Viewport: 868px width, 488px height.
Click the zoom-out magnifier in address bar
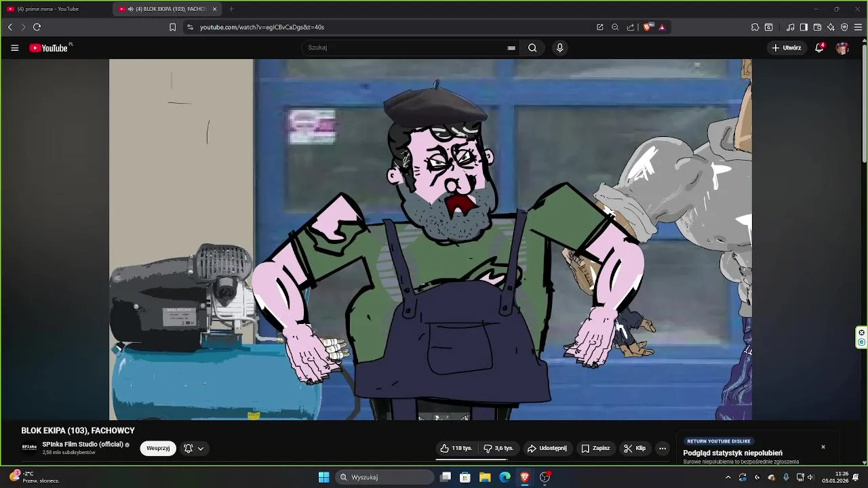click(x=615, y=27)
